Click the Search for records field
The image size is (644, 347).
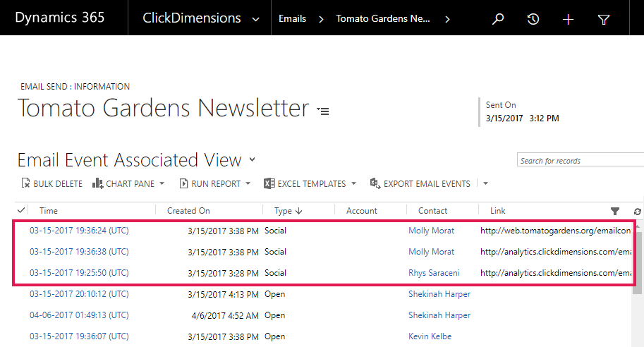click(580, 159)
